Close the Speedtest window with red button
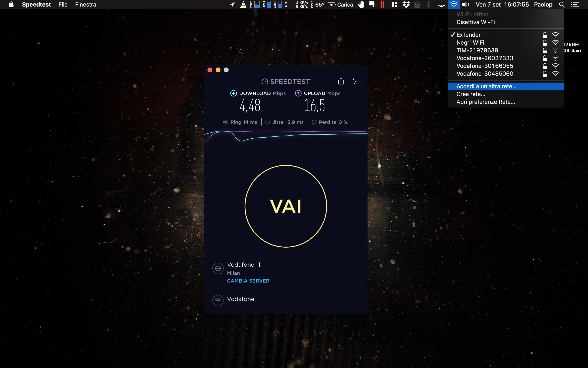This screenshot has height=368, width=588. click(210, 70)
